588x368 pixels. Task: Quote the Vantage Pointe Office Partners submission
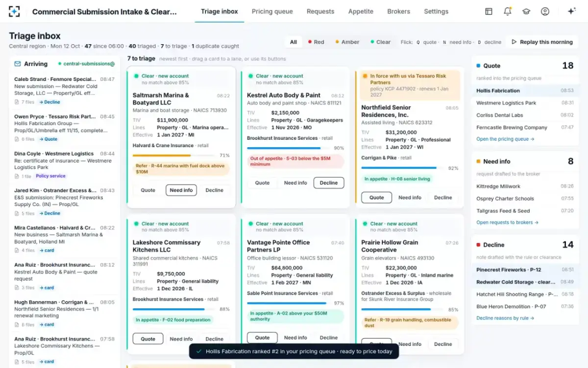(x=262, y=338)
